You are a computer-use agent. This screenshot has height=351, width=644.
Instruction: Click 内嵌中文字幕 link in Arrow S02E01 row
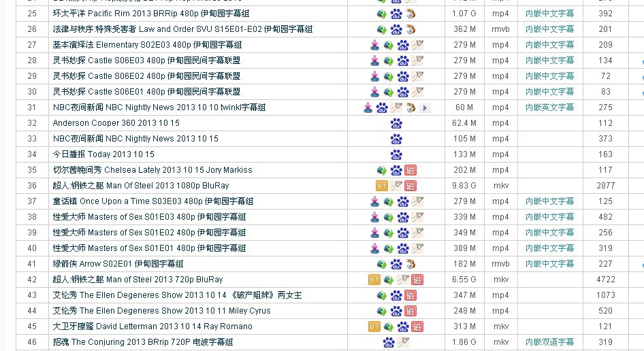(549, 264)
